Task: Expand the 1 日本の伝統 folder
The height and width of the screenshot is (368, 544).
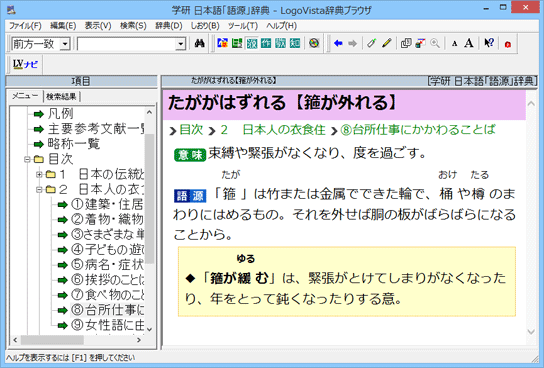Action: tap(39, 174)
